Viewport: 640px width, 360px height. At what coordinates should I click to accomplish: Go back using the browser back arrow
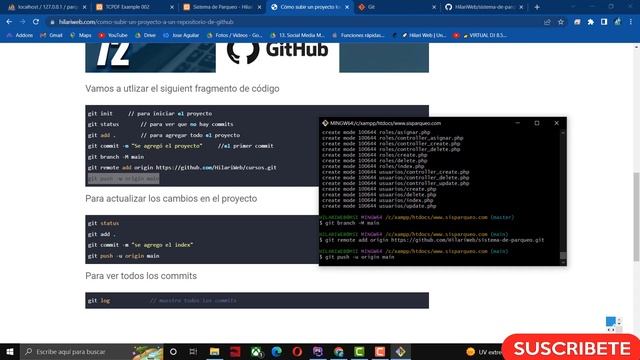[x=9, y=22]
